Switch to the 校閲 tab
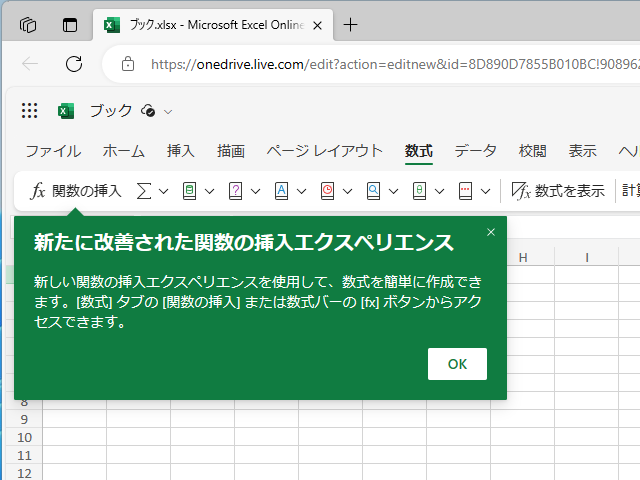Screen dimensions: 640x480 point(532,151)
